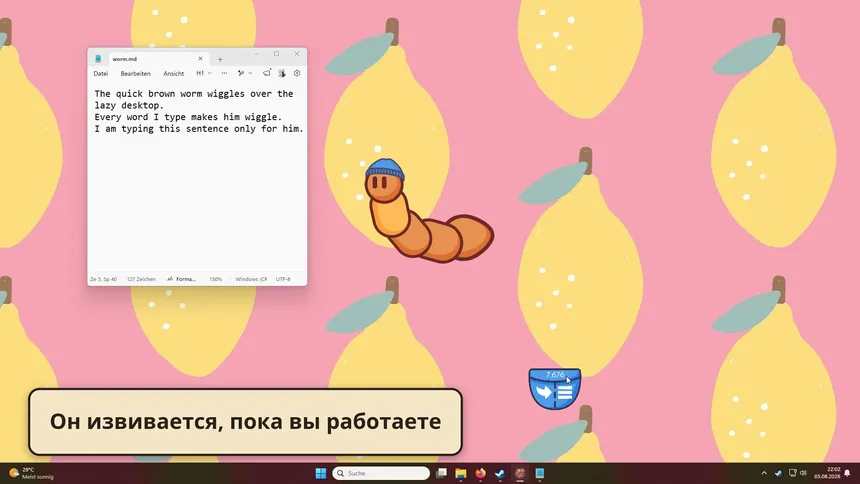Screen dimensions: 860x484
Task: Expand the dropdown next to the rewrite icon
Action: (x=251, y=73)
